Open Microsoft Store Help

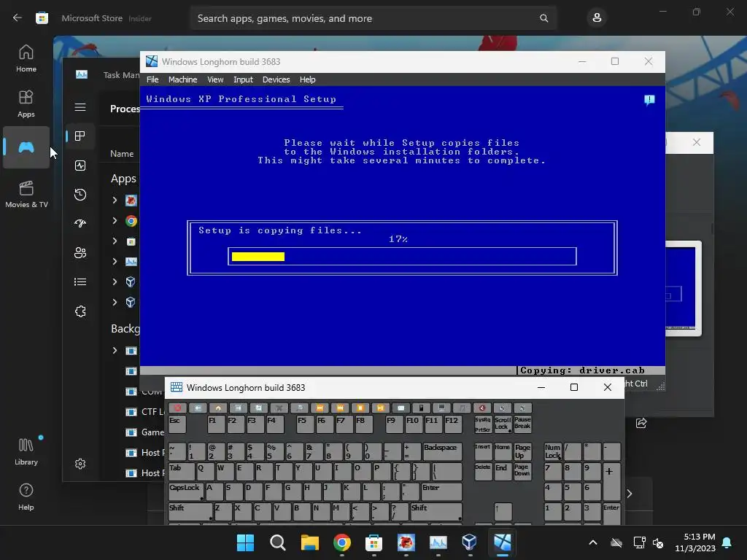point(26,497)
